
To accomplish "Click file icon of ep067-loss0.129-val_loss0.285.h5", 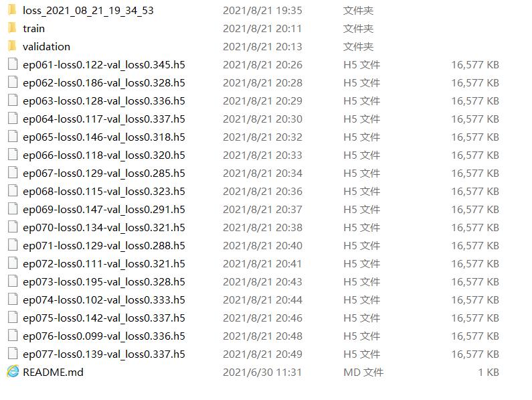I will pyautogui.click(x=13, y=173).
